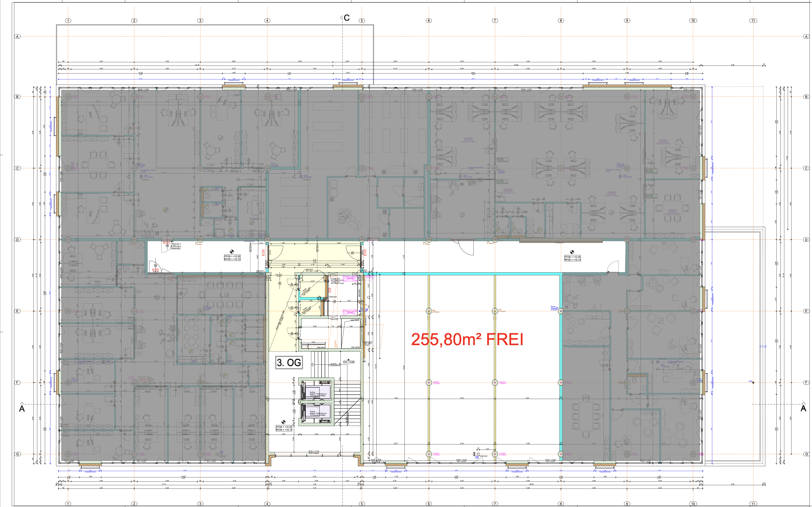Viewport: 812px width, 507px height.
Task: Pick axis bubble D on the left side
Action: point(17,240)
